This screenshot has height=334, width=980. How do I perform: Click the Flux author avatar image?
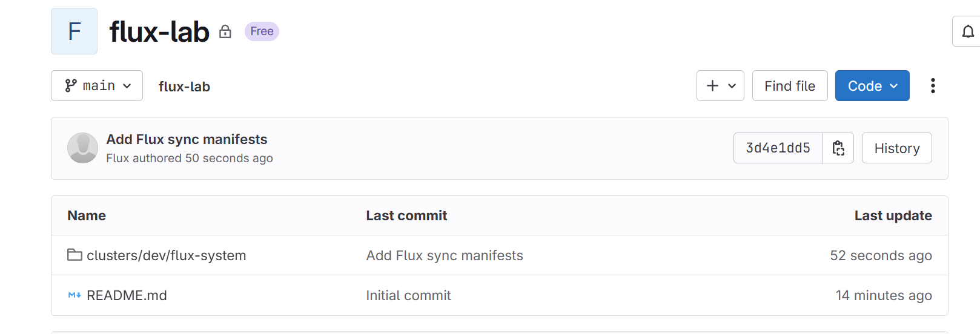tap(82, 148)
